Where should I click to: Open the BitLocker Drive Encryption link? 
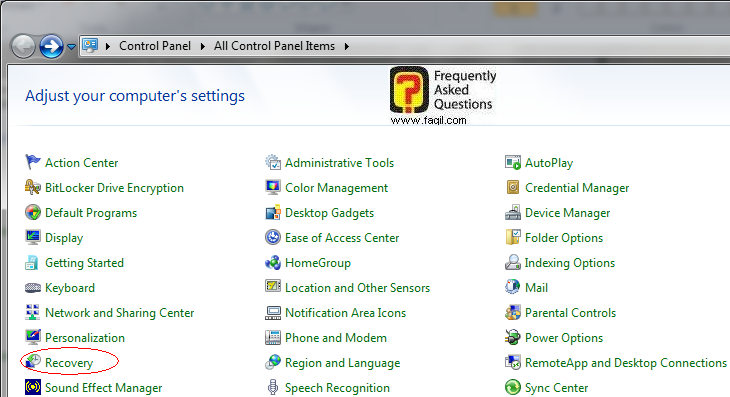tap(114, 188)
